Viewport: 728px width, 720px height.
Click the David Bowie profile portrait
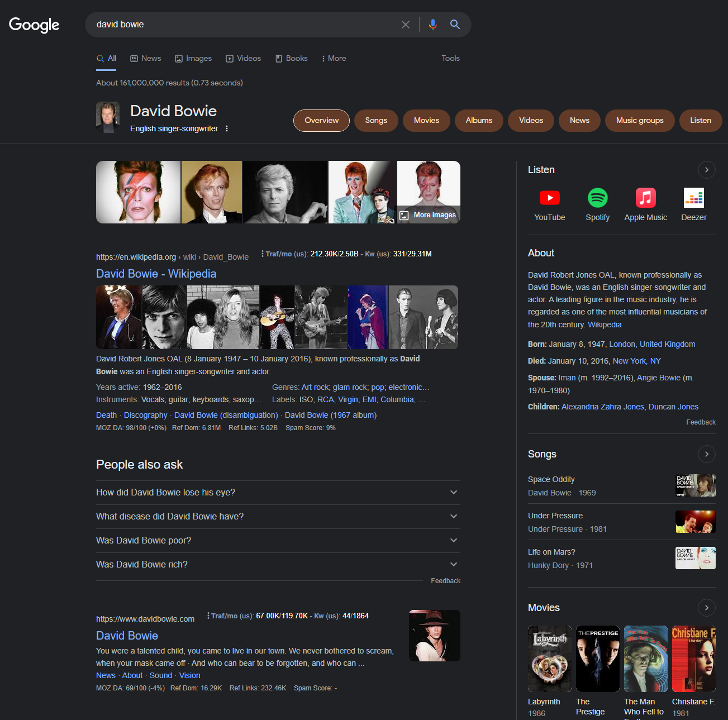click(108, 117)
